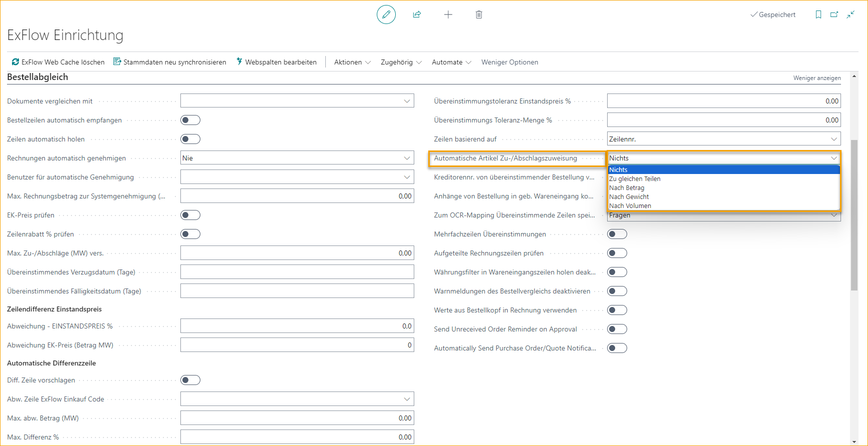Click the trash delete icon
This screenshot has height=446, width=868.
479,14
